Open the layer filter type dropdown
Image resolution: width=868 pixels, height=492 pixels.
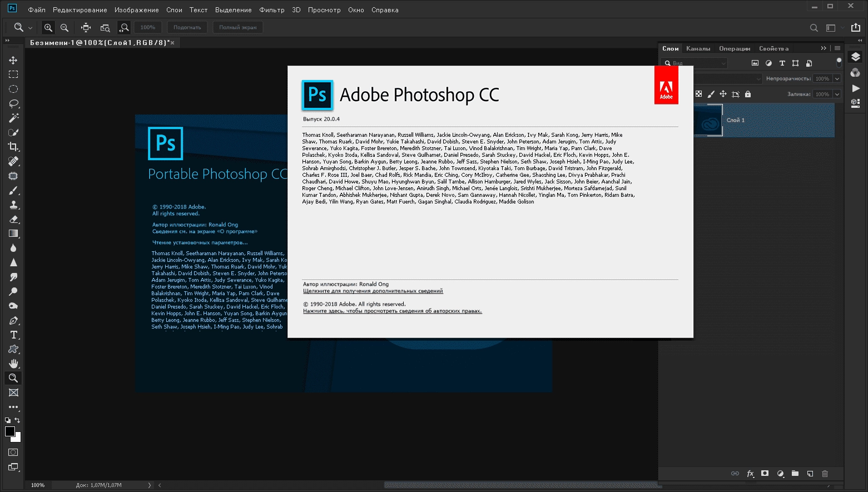[x=694, y=63]
